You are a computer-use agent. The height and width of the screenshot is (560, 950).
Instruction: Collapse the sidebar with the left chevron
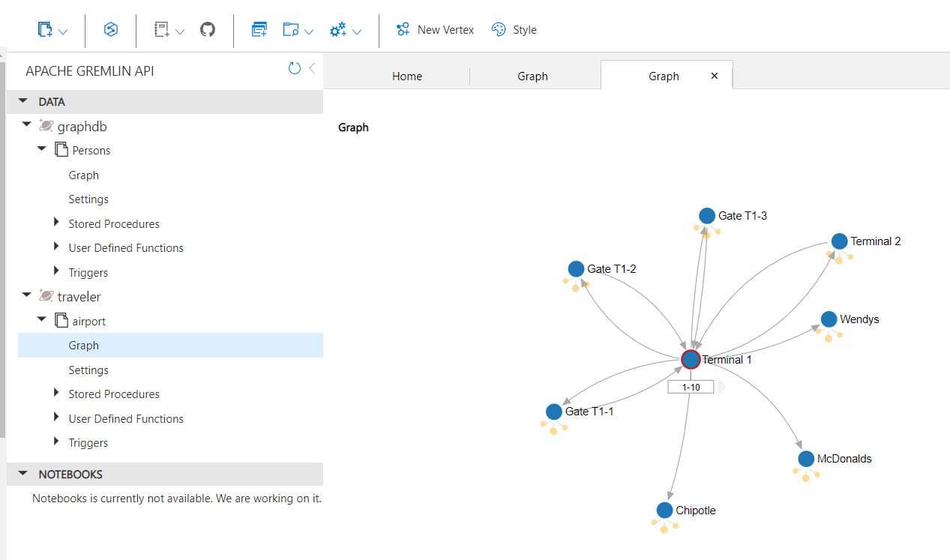[x=313, y=67]
